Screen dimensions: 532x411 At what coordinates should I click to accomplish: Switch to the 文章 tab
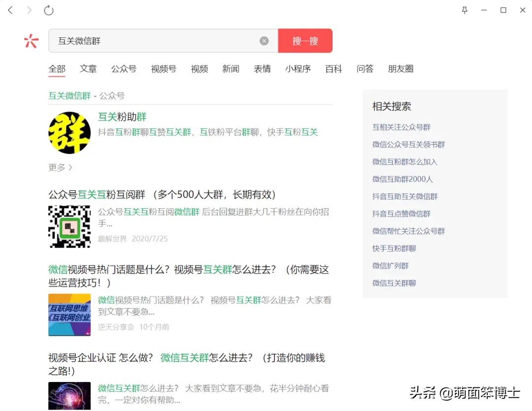pos(88,69)
